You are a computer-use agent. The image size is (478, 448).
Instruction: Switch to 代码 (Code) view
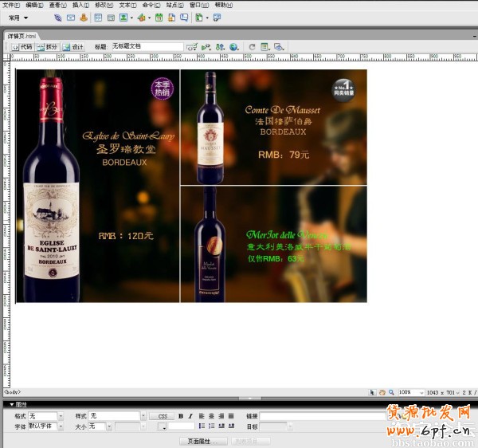click(22, 47)
